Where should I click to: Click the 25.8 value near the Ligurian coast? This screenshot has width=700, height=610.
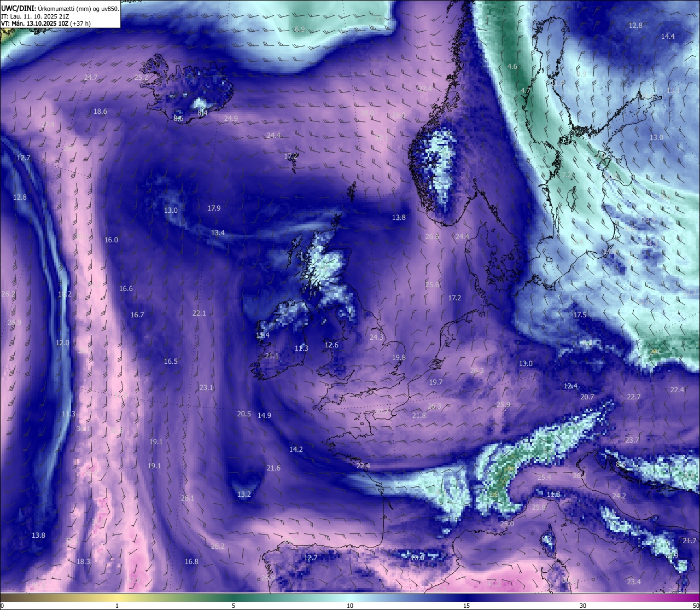point(539,507)
